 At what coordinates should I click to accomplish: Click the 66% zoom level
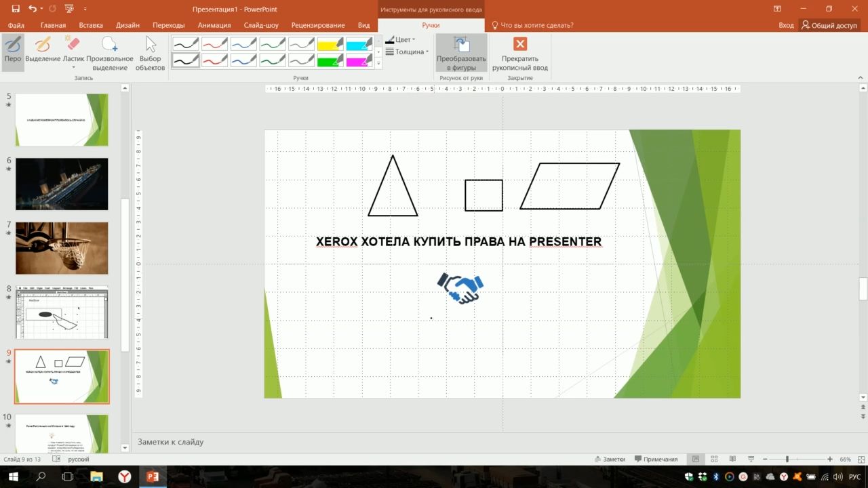point(846,459)
